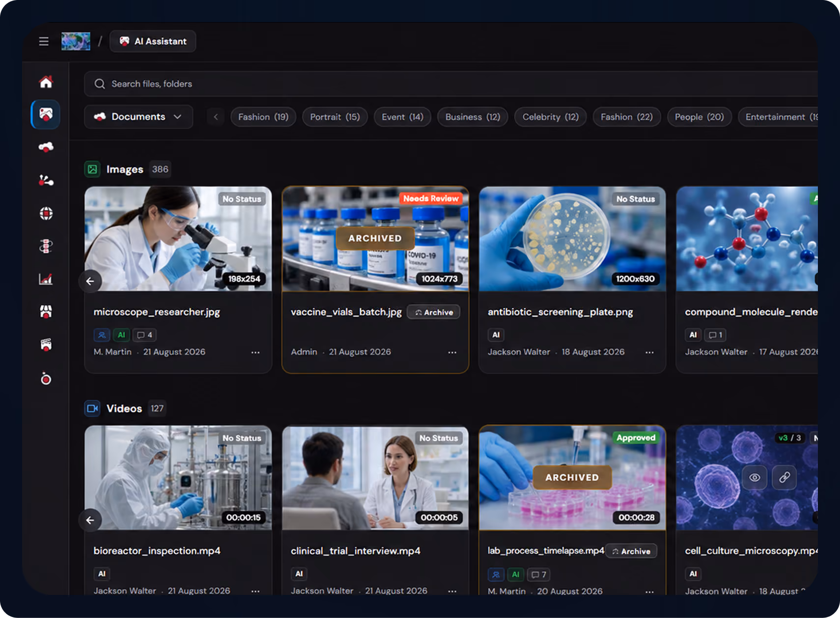This screenshot has height=618, width=840.
Task: Click the workspace logo thumbnail in header
Action: tap(76, 41)
